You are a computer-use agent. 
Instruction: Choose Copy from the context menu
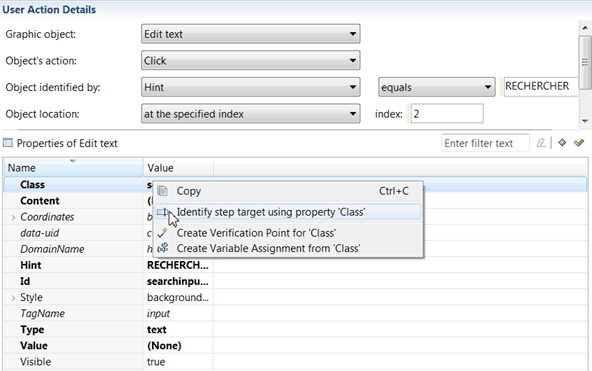click(x=288, y=191)
